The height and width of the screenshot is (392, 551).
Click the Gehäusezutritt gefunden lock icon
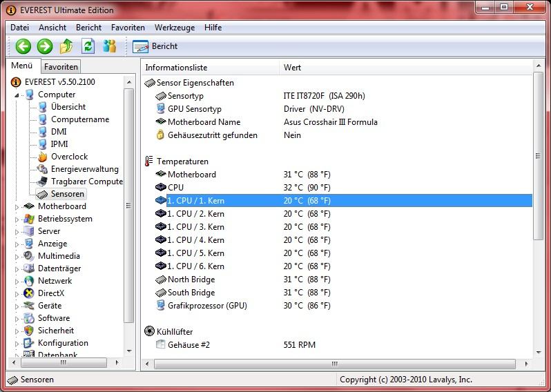tap(160, 135)
